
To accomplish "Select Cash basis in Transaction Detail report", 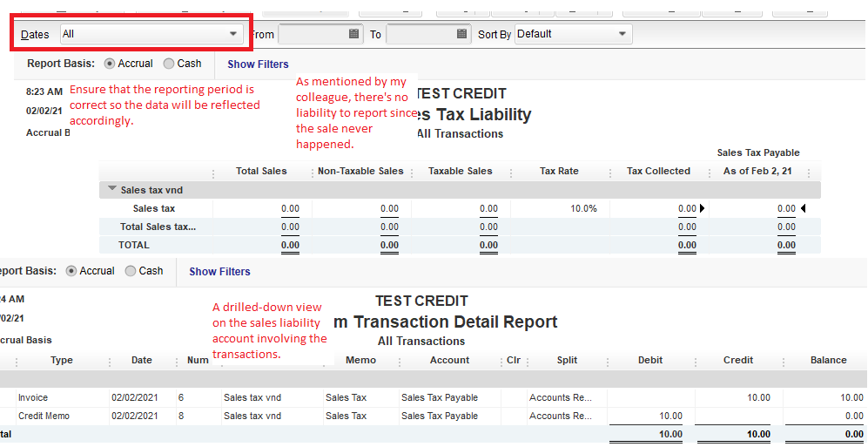I will point(131,271).
